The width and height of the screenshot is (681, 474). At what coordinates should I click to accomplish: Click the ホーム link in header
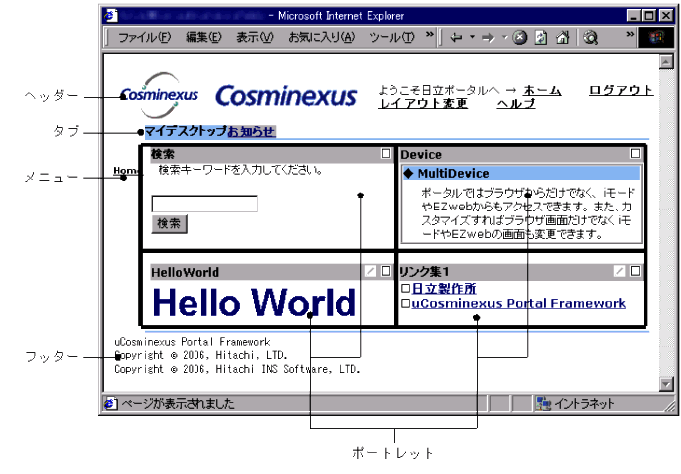[542, 90]
